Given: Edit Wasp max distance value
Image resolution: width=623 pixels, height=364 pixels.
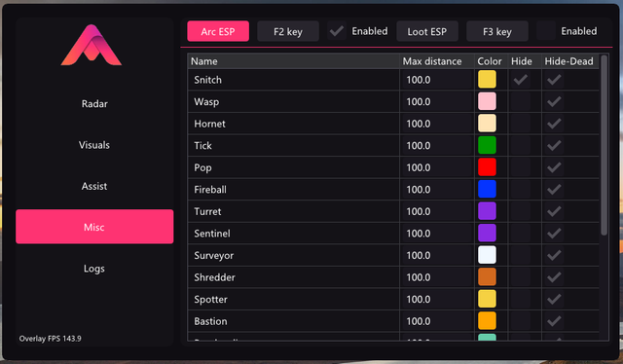Looking at the screenshot, I should click(437, 101).
